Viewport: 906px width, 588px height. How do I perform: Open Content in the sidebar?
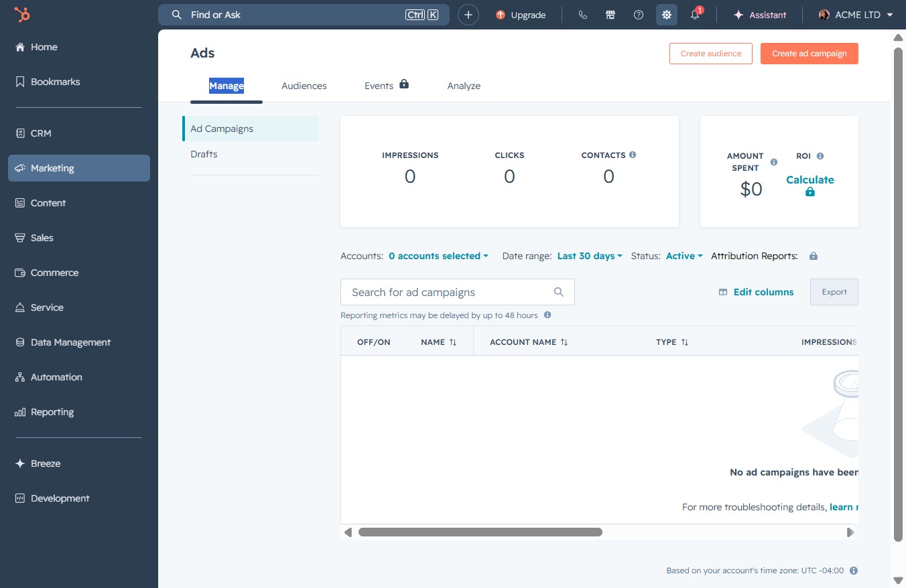pos(79,203)
